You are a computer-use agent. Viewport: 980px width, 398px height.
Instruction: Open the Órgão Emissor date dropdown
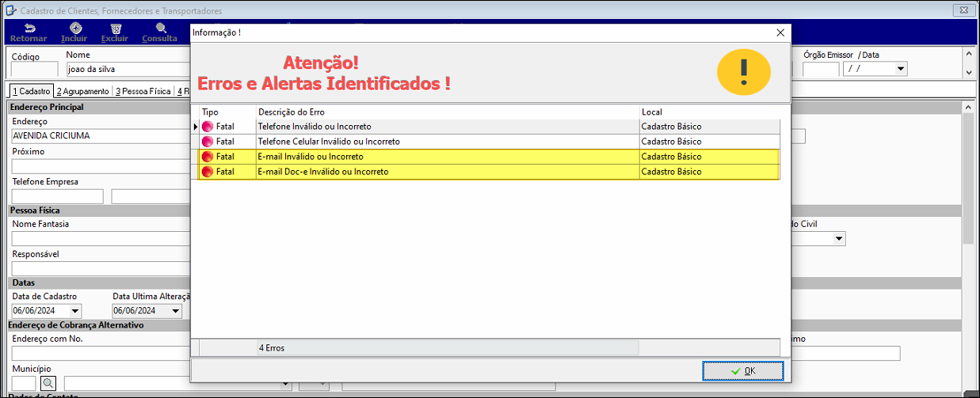click(x=900, y=69)
